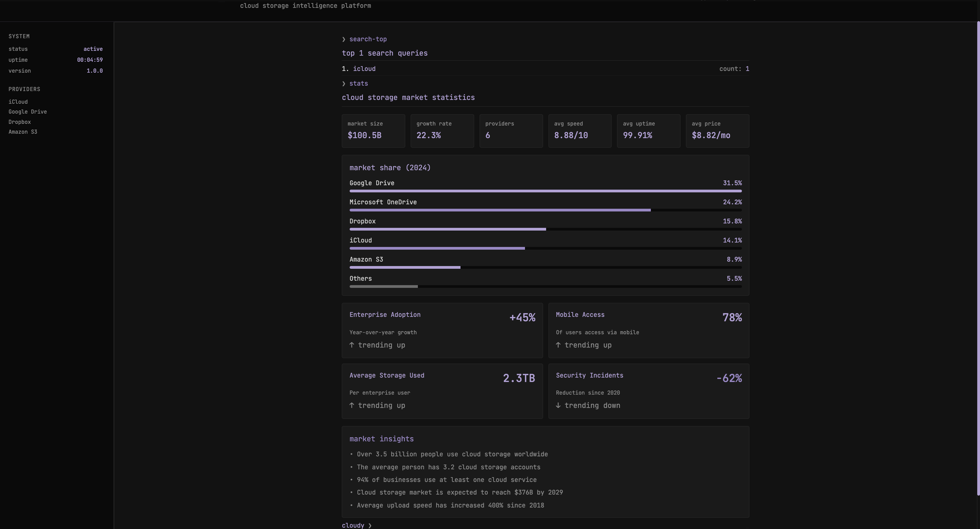Switch to the stats section heading
Screen dimensions: 980x529
click(x=359, y=83)
